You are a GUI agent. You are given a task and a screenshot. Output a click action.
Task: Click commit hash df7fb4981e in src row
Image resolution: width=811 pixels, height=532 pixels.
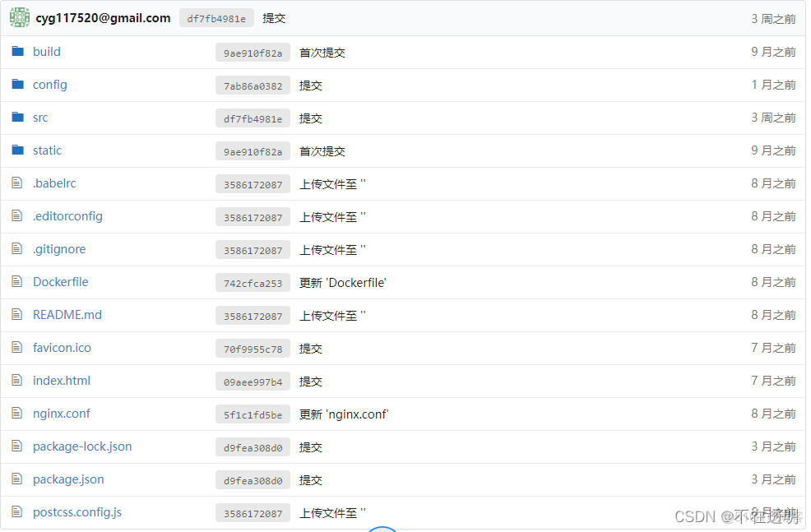(253, 118)
